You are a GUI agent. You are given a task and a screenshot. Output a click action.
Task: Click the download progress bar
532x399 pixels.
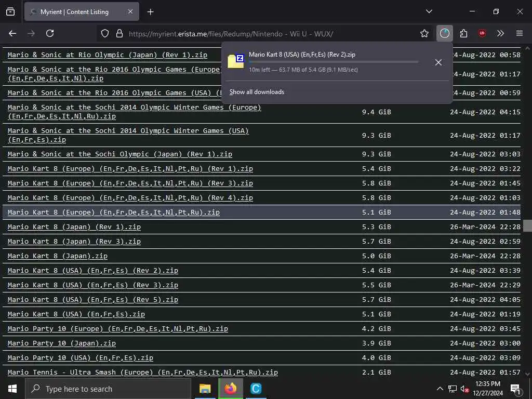[x=334, y=62]
